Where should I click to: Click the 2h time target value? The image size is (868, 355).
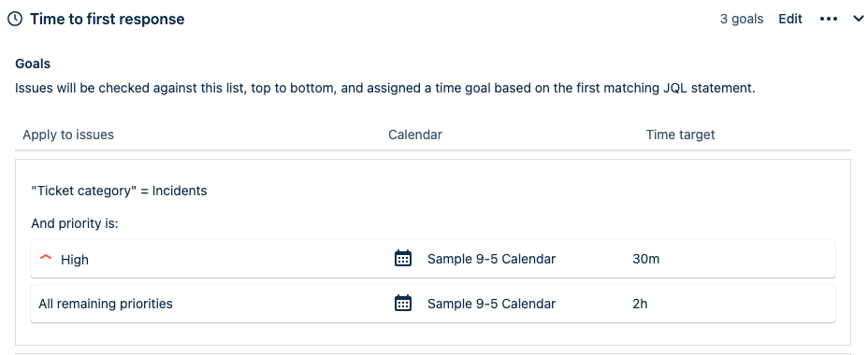[640, 304]
